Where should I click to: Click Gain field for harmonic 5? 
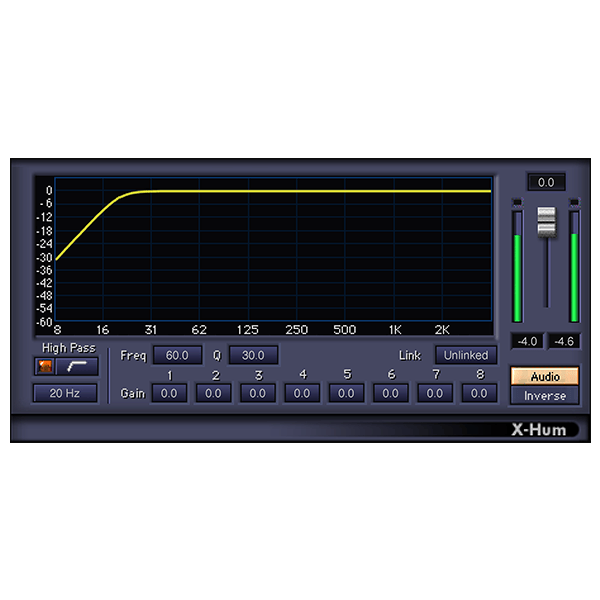click(x=346, y=393)
